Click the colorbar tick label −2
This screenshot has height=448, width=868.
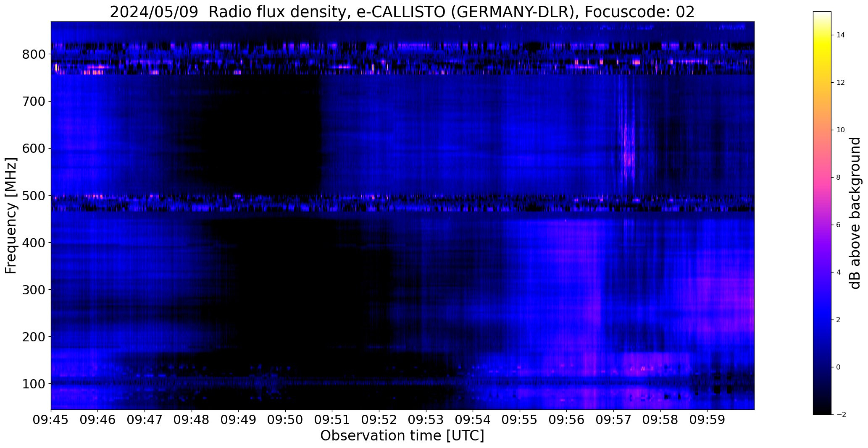click(x=841, y=415)
